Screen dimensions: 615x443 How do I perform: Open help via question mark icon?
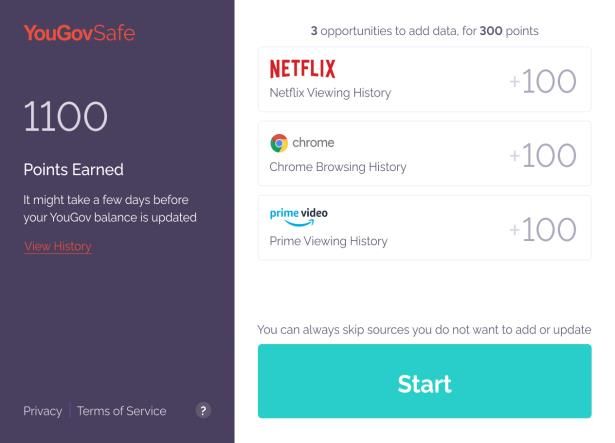(203, 410)
